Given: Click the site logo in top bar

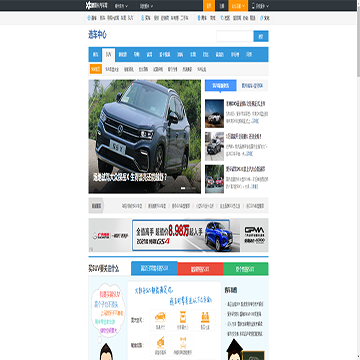Looking at the screenshot, I should coord(97,6).
